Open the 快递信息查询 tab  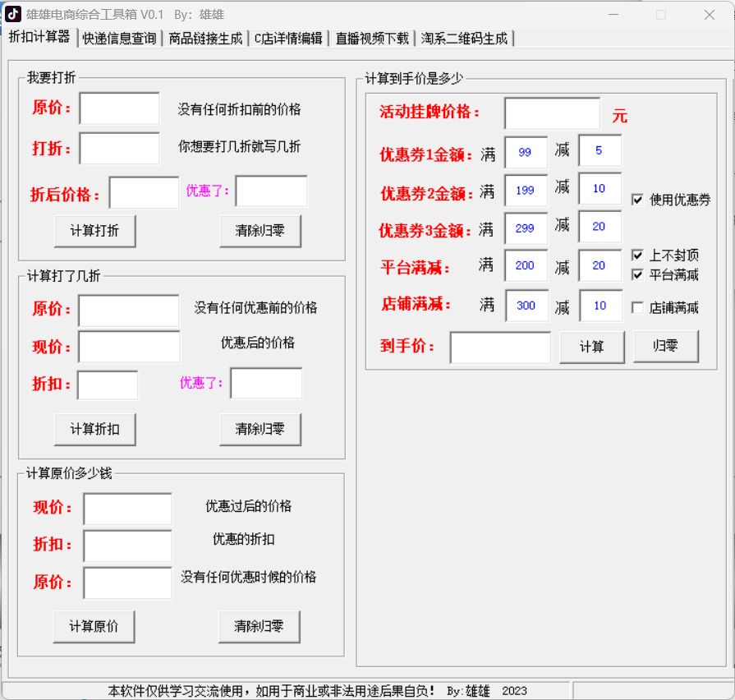[119, 39]
